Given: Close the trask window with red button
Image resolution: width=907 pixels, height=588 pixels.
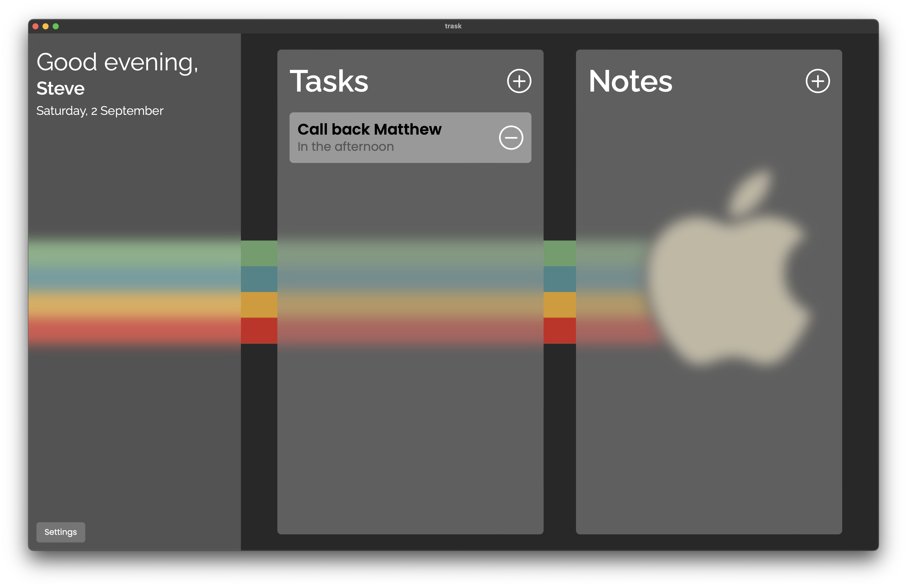Looking at the screenshot, I should pyautogui.click(x=35, y=26).
